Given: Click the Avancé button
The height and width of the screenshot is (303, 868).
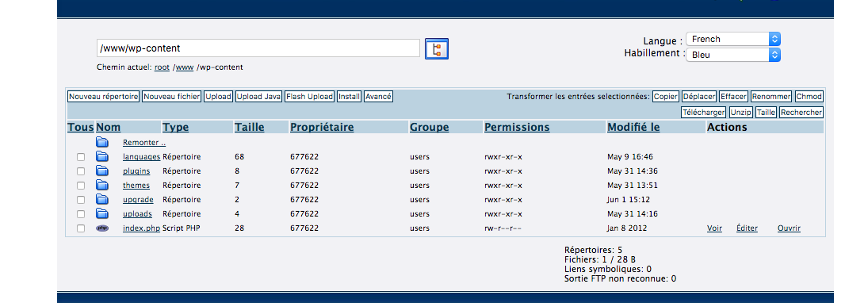Looking at the screenshot, I should coord(379,97).
